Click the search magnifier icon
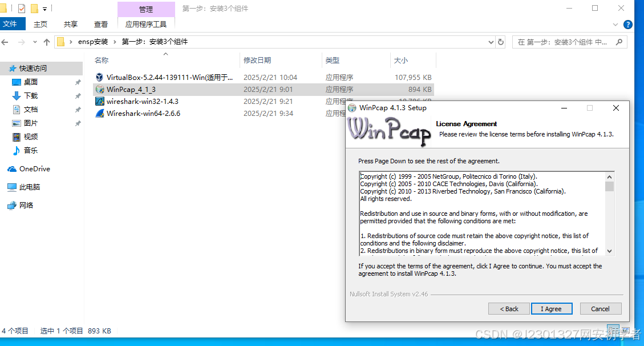The width and height of the screenshot is (644, 346). 619,42
